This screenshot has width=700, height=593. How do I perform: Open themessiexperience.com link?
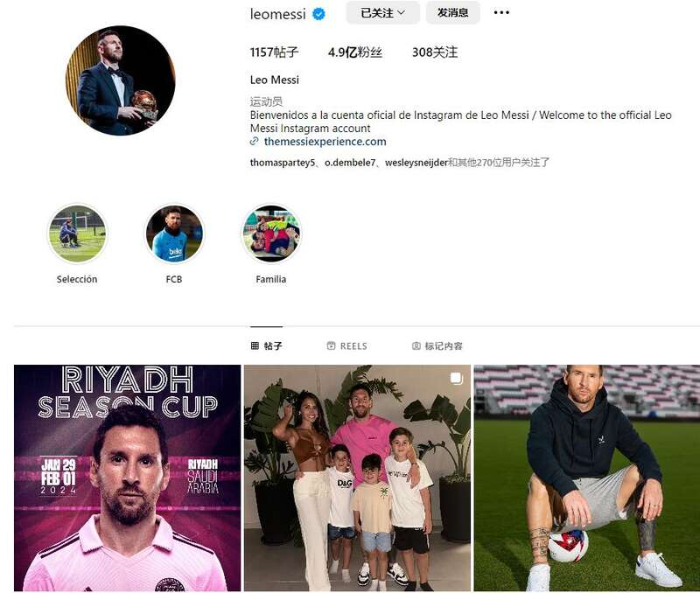point(325,142)
